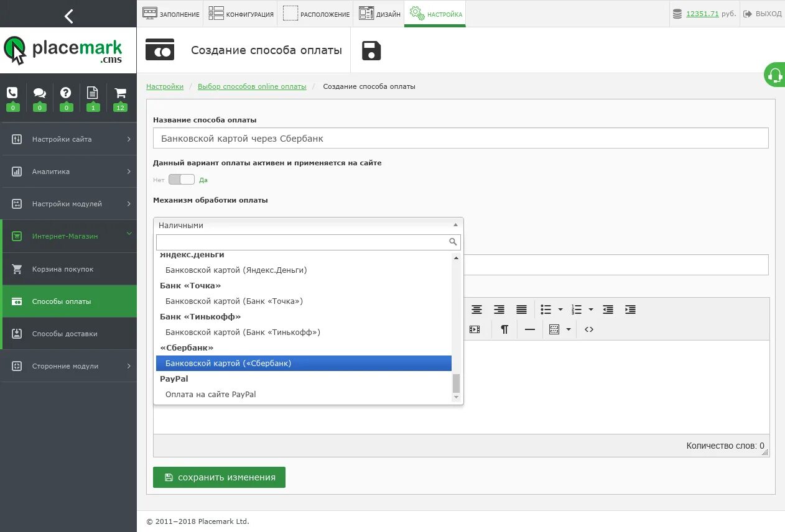The image size is (785, 532).
Task: Open 'Корзина покупок' in sidebar
Action: [68, 269]
